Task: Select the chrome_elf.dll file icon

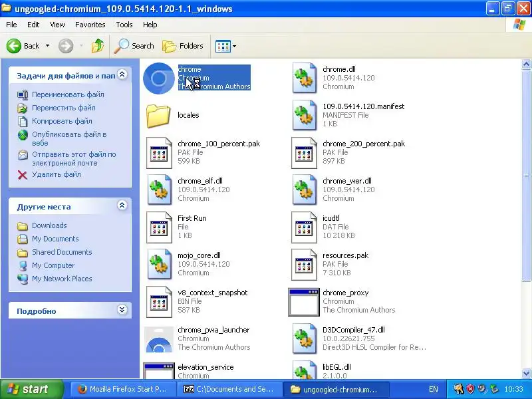Action: pyautogui.click(x=159, y=190)
